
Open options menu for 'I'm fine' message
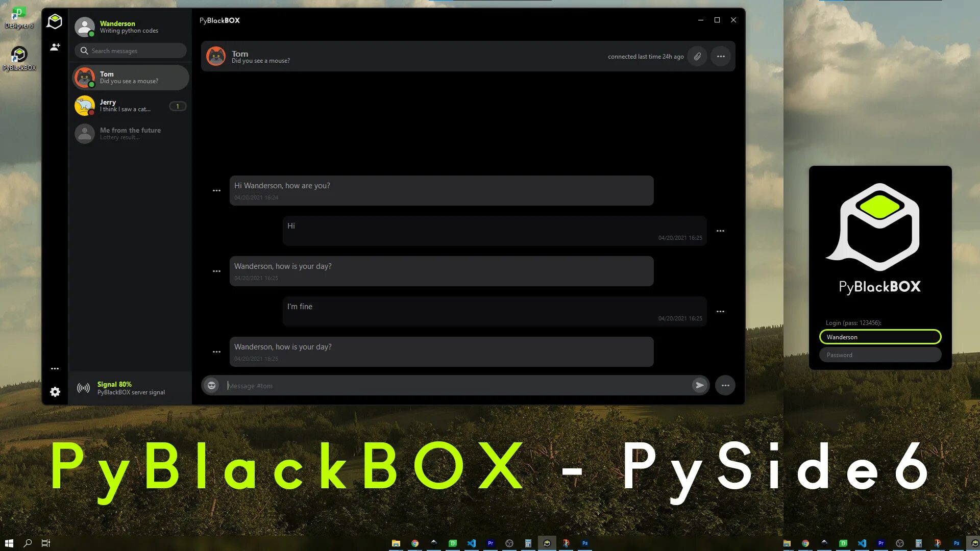pos(720,312)
